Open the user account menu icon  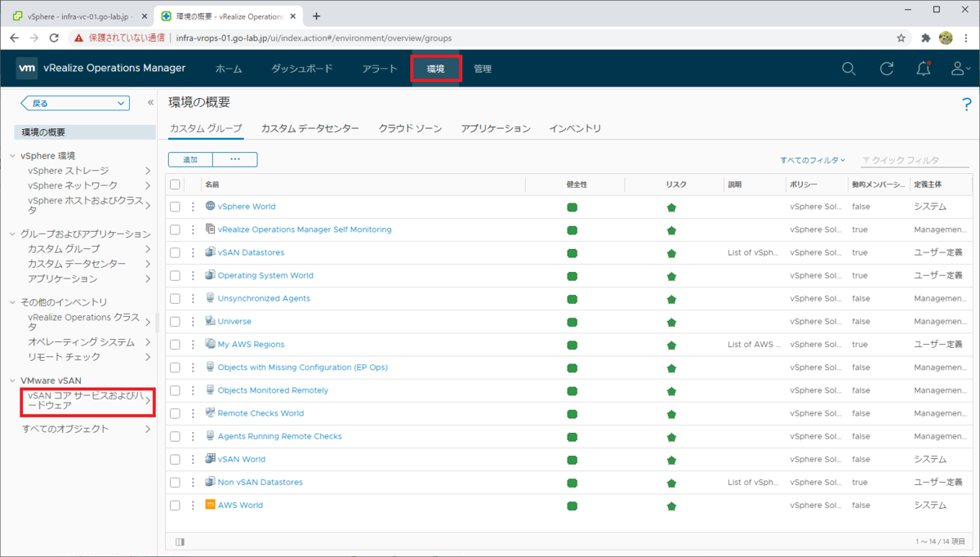pos(960,69)
